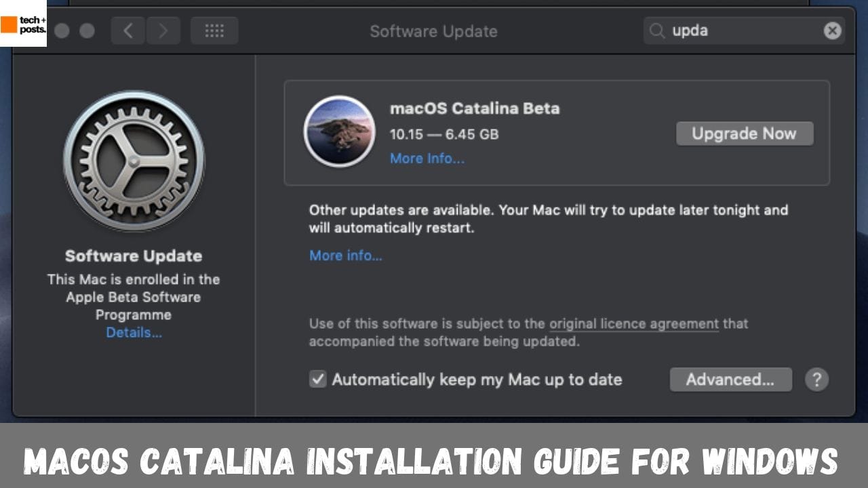This screenshot has width=868, height=488.
Task: Click the magnifying glass search icon
Action: coord(657,30)
